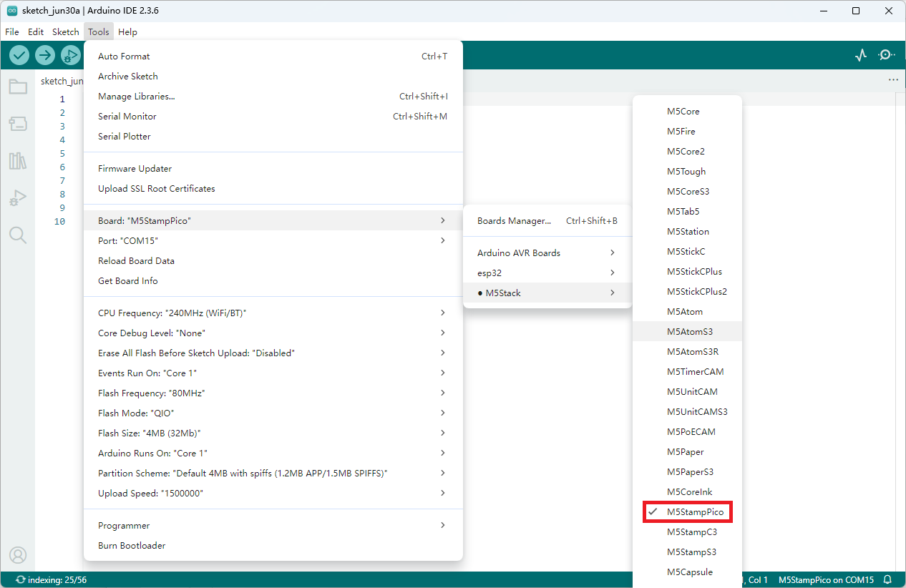This screenshot has height=588, width=906.
Task: Select the checked M5StampPico board
Action: pos(687,512)
